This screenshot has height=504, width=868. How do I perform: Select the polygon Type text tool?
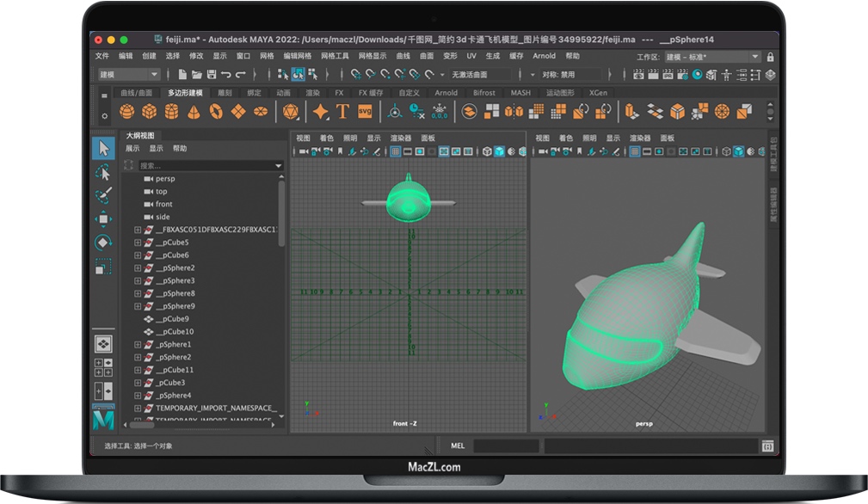pyautogui.click(x=342, y=112)
